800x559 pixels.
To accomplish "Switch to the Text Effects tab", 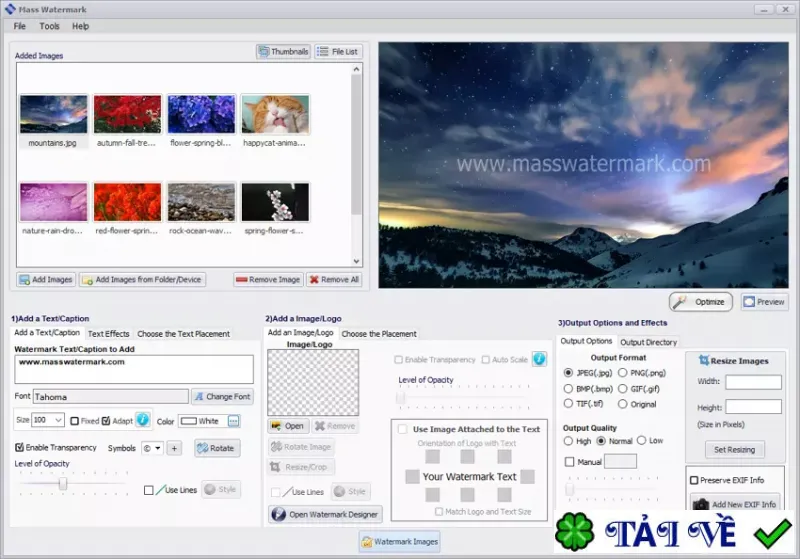I will tap(109, 334).
